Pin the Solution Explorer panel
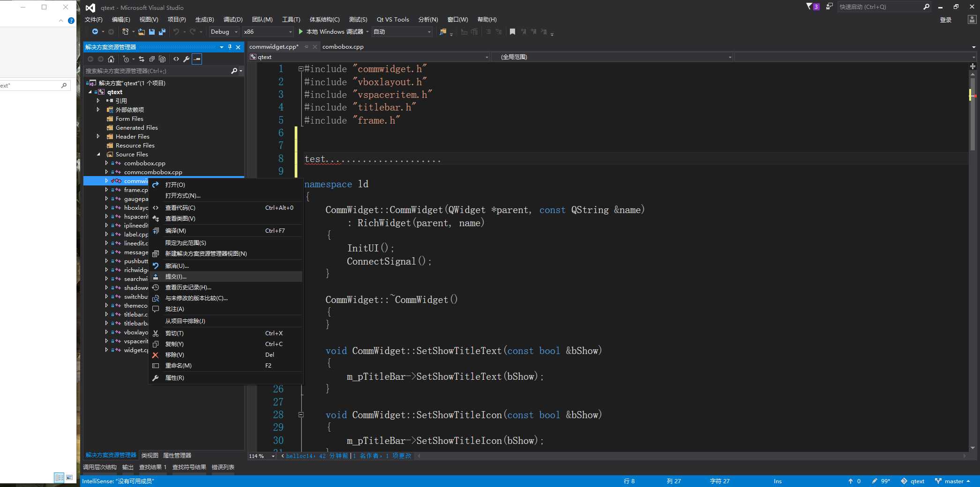The image size is (980, 487). click(x=230, y=47)
